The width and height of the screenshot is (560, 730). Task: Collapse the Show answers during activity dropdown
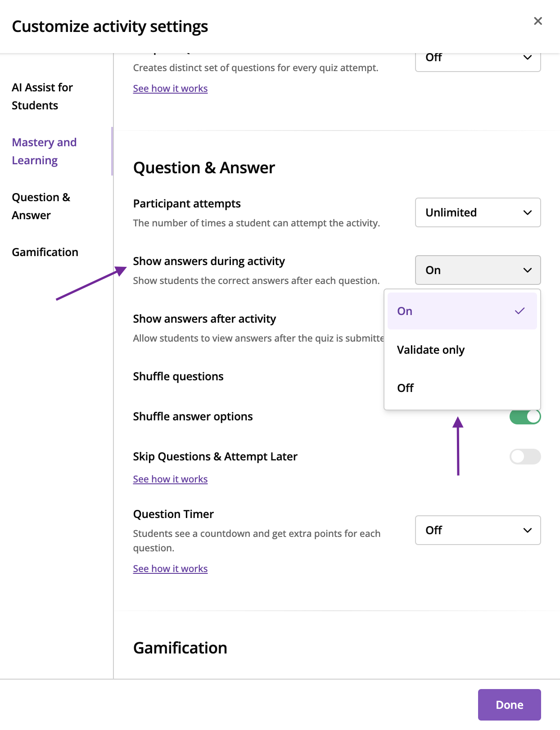pos(478,270)
